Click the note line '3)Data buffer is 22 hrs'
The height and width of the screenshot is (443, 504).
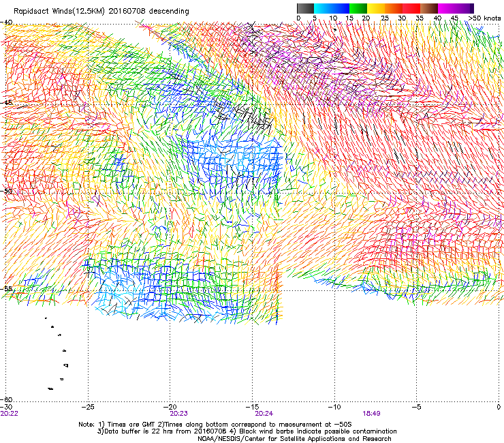[247, 431]
